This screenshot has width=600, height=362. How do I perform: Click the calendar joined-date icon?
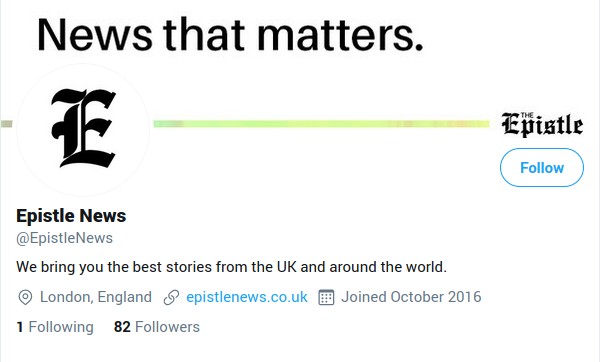(x=326, y=297)
